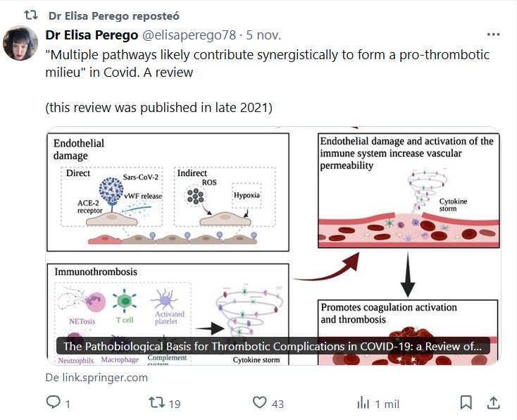517x420 pixels.
Task: Repost the tweet using the arrows icon
Action: coord(157,403)
